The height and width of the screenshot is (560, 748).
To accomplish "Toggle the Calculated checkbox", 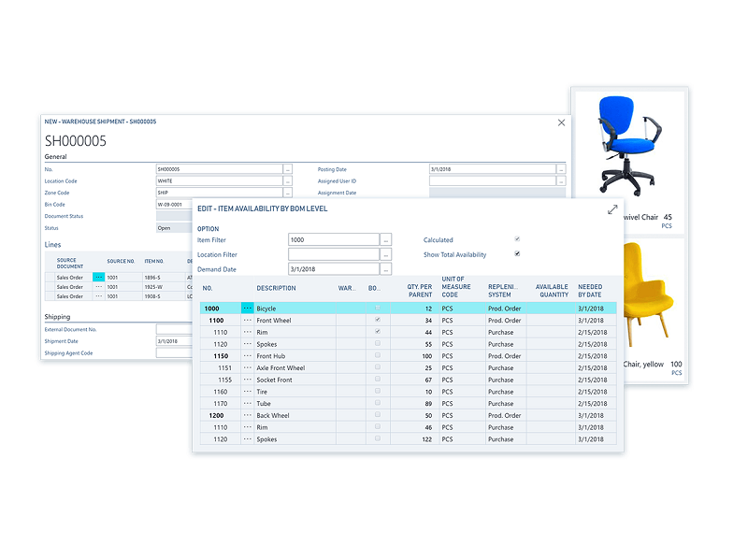I will 517,239.
